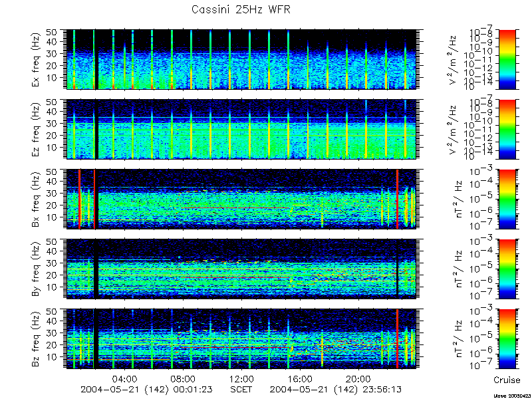Click the 'Cruise' label below the color bars

(507, 380)
